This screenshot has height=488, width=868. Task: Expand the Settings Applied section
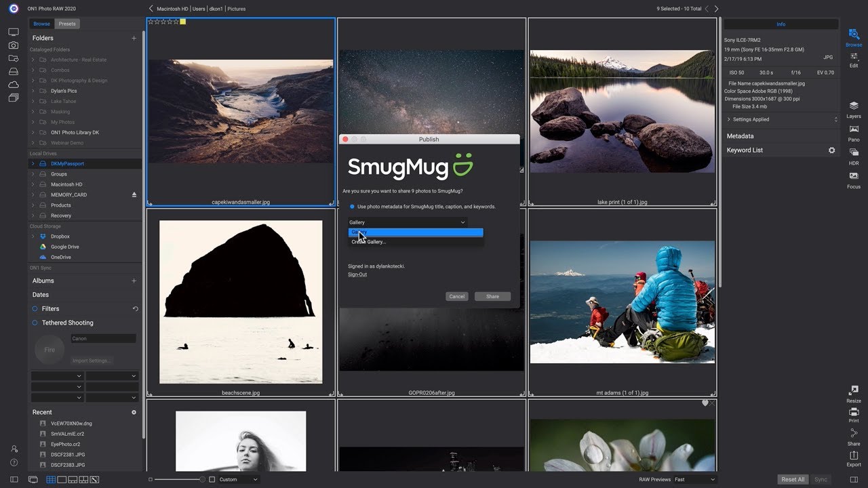click(729, 119)
